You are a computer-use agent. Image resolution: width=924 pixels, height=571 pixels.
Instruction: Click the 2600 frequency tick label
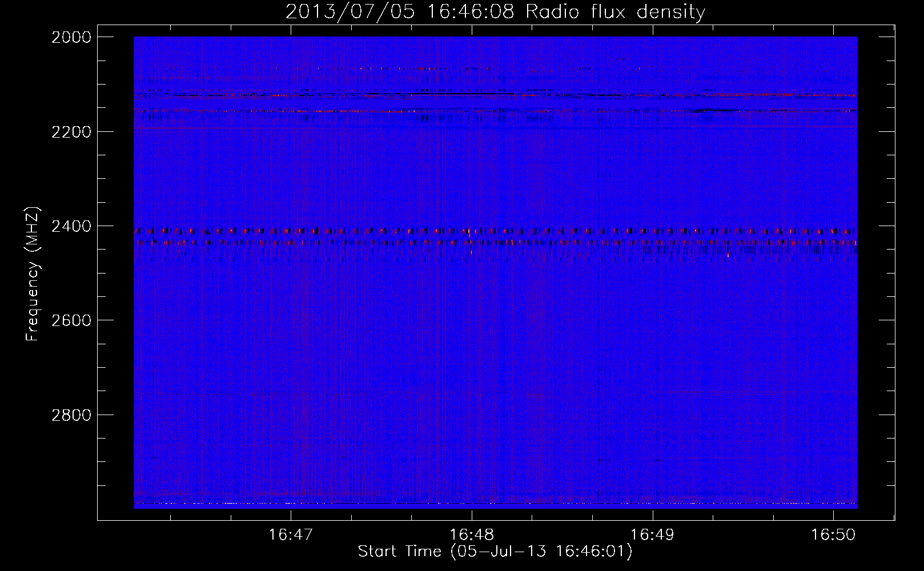coord(71,320)
